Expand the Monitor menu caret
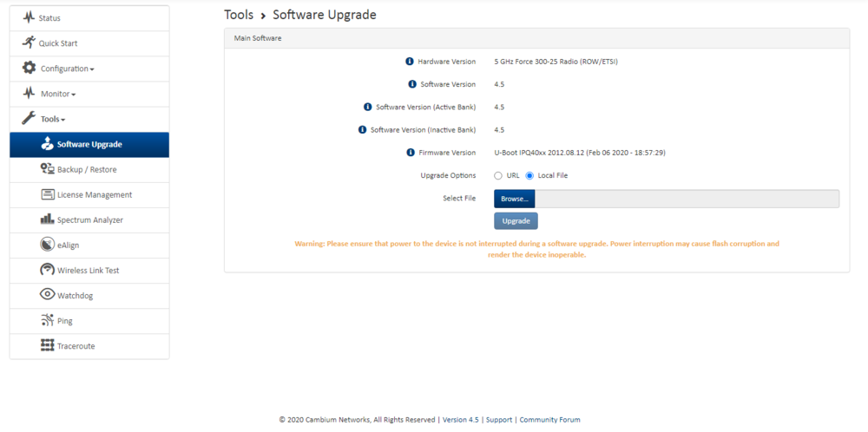 [x=74, y=95]
